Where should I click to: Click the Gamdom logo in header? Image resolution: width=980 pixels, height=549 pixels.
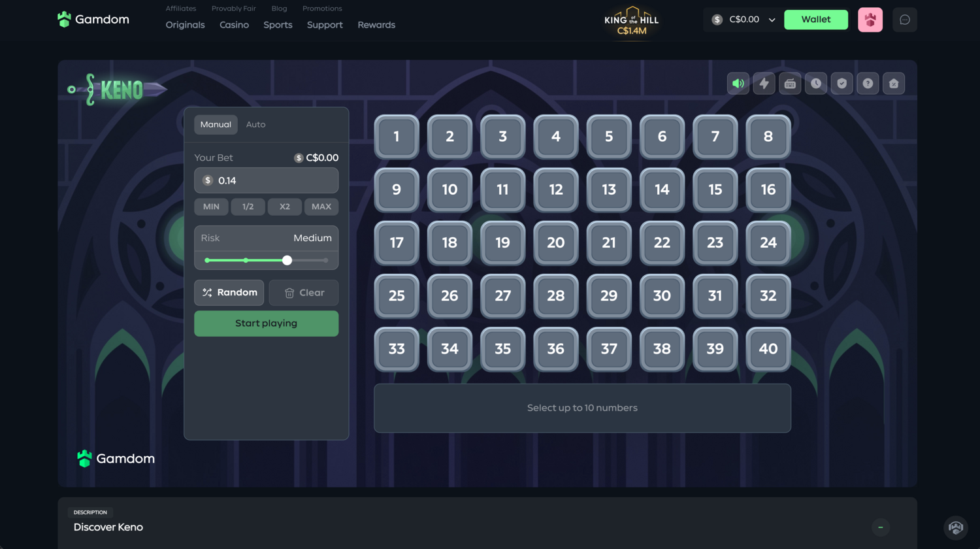pos(93,20)
